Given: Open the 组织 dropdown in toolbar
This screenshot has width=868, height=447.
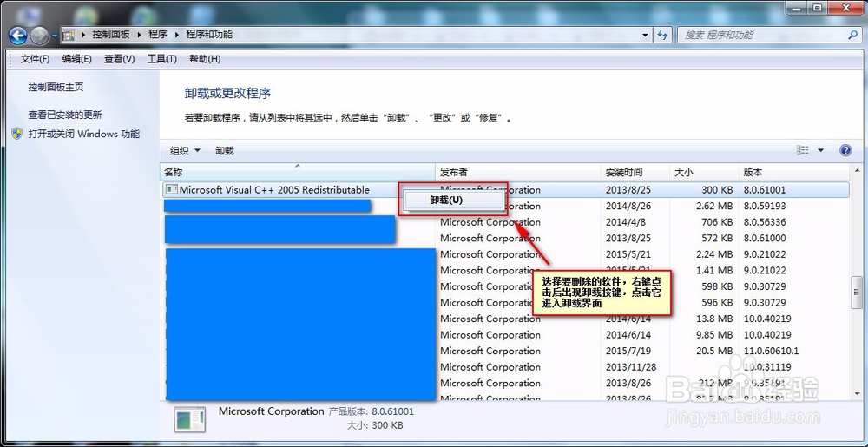Looking at the screenshot, I should coord(185,150).
